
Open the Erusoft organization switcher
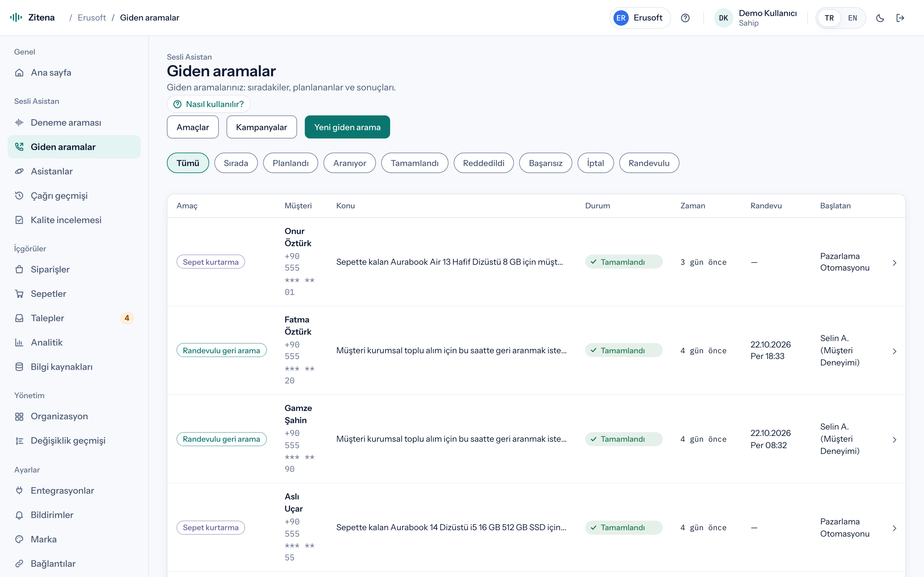[640, 18]
